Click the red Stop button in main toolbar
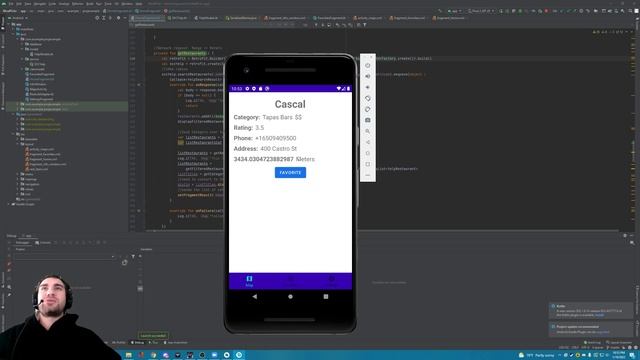640x360 pixels. (x=546, y=11)
